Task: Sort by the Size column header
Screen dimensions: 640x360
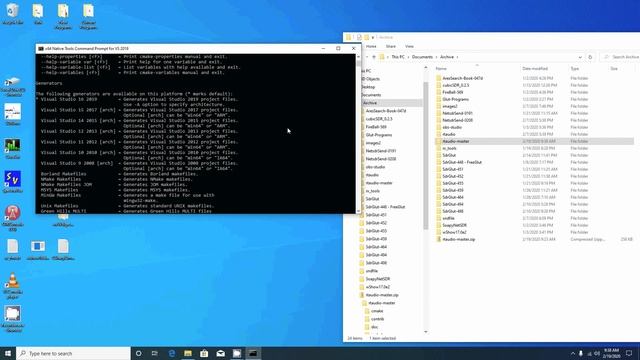Action: click(614, 69)
